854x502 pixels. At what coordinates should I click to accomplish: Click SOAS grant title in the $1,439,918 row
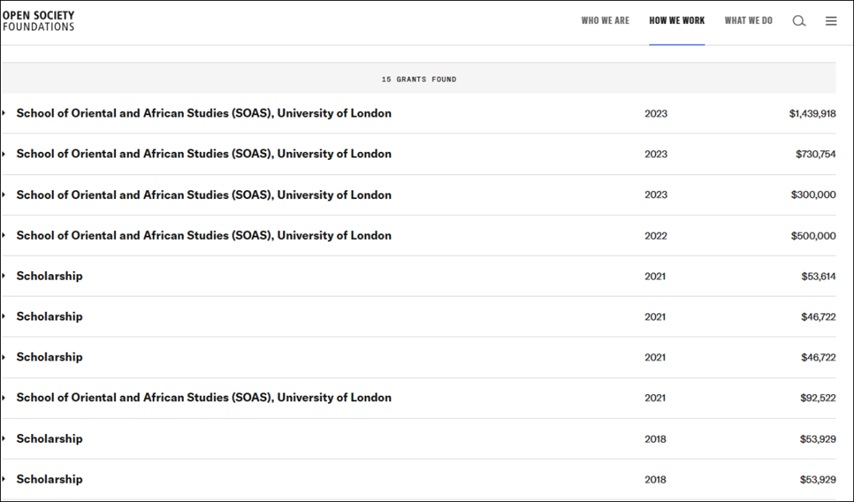pyautogui.click(x=204, y=114)
